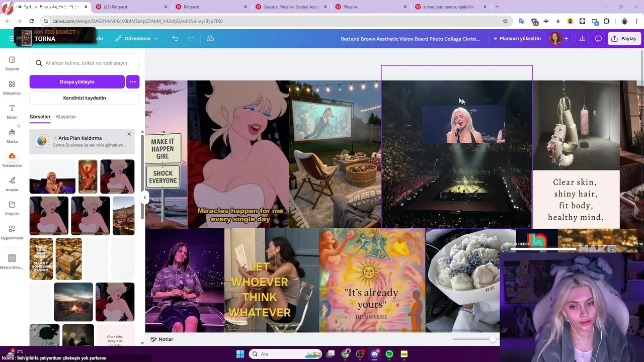Select the white flower bouquet canvas image
Image resolution: width=644 pixels, height=362 pixels.
tap(463, 281)
